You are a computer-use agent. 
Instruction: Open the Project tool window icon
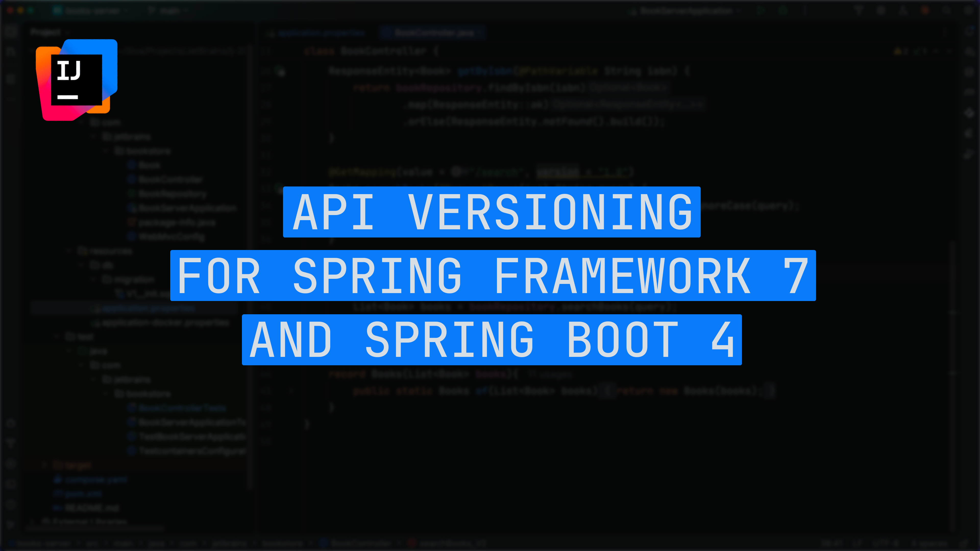[x=11, y=32]
